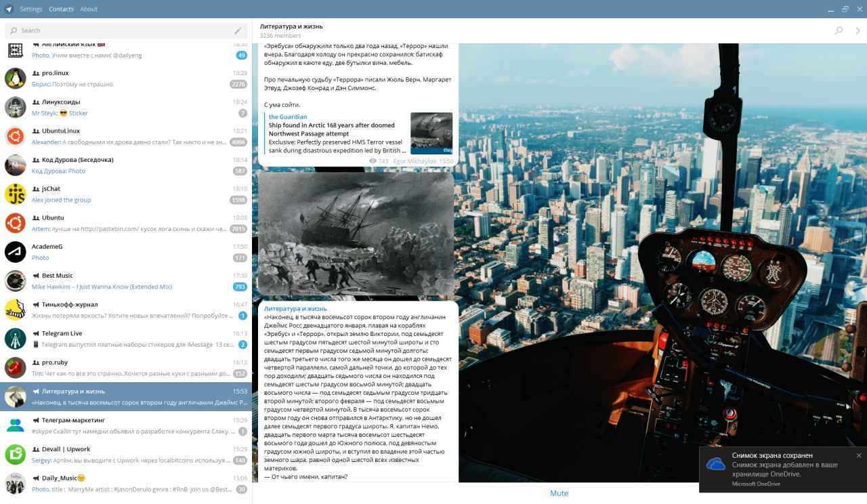
Task: Click the Литература и жизнь sender name in message
Action: pos(295,308)
